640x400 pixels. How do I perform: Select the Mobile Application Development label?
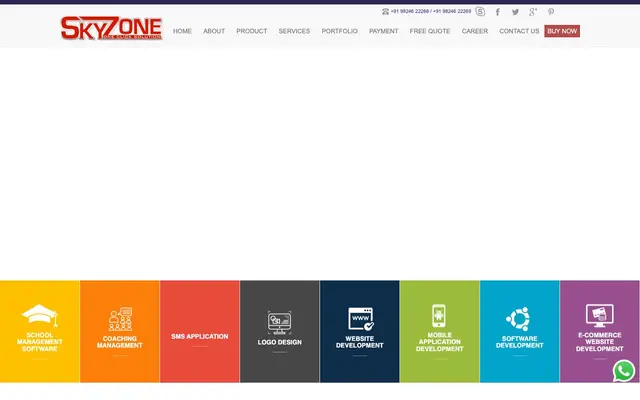click(440, 342)
